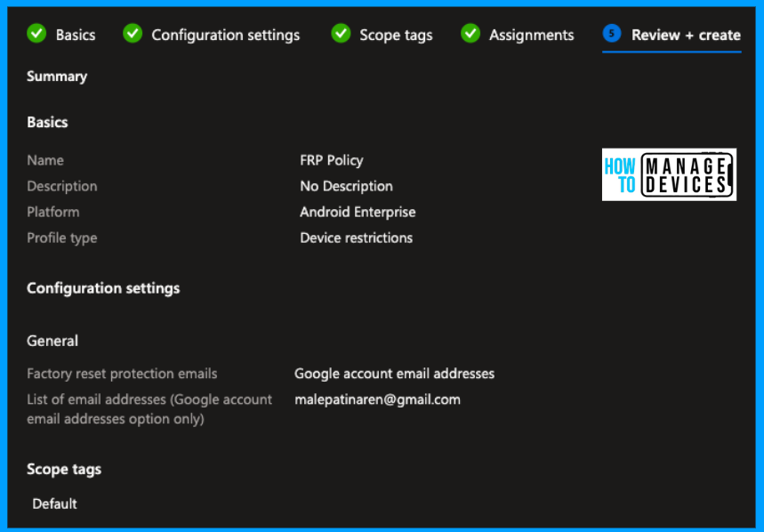Click the Factory reset protection emails label
This screenshot has width=764, height=532.
point(123,374)
